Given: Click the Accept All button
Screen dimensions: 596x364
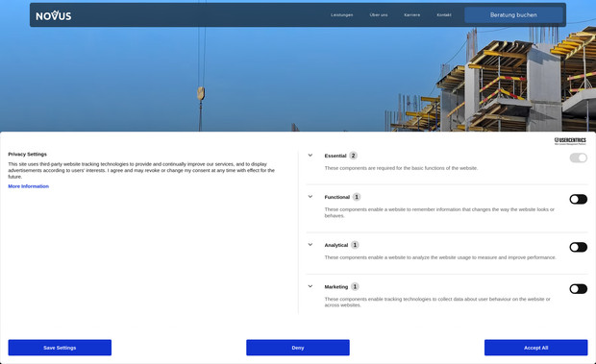Looking at the screenshot, I should [536, 348].
